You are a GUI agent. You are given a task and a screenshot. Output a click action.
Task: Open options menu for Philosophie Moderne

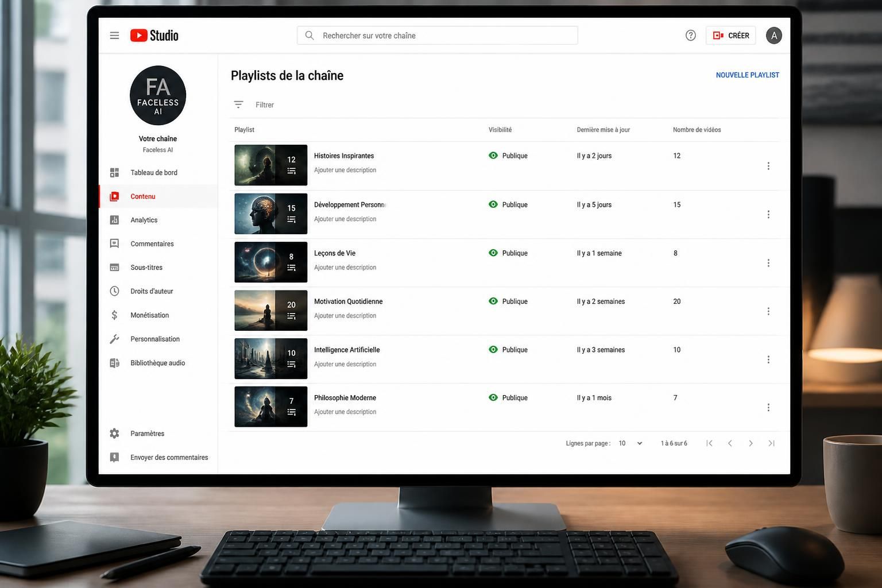click(768, 408)
